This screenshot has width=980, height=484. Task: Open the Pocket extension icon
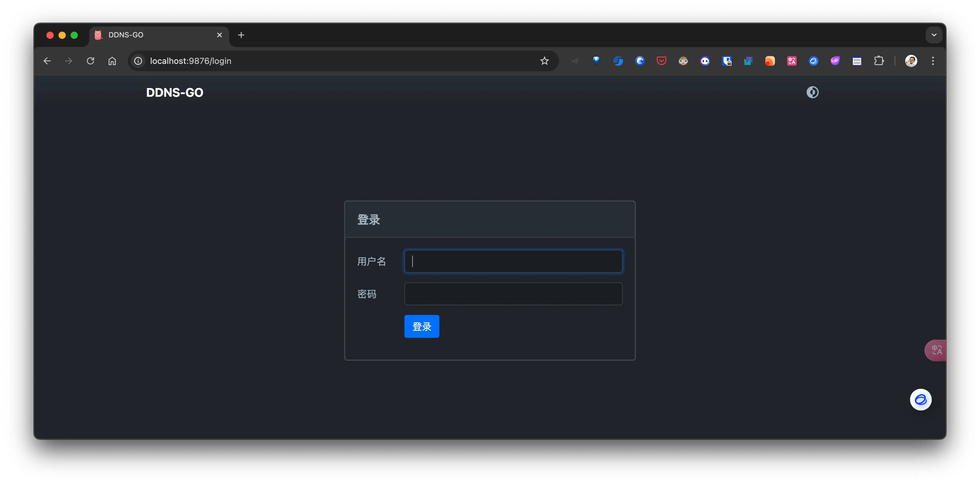pos(661,61)
